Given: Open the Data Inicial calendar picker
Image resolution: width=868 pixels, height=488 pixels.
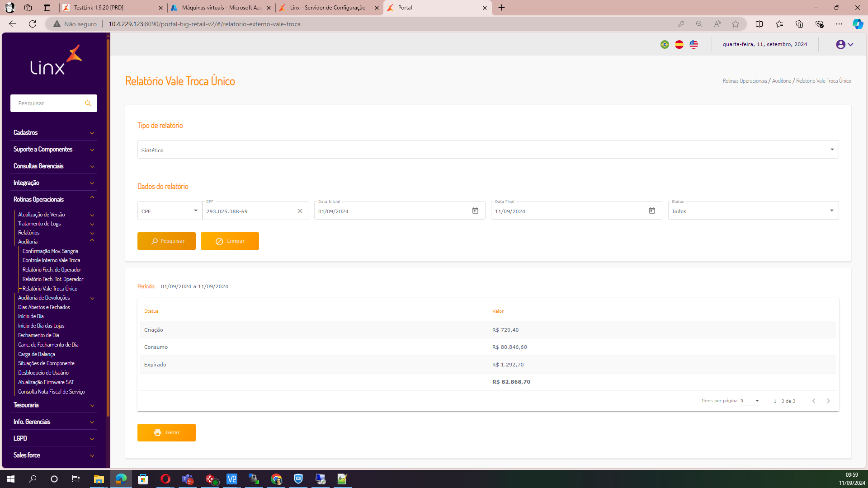Looking at the screenshot, I should pos(475,211).
